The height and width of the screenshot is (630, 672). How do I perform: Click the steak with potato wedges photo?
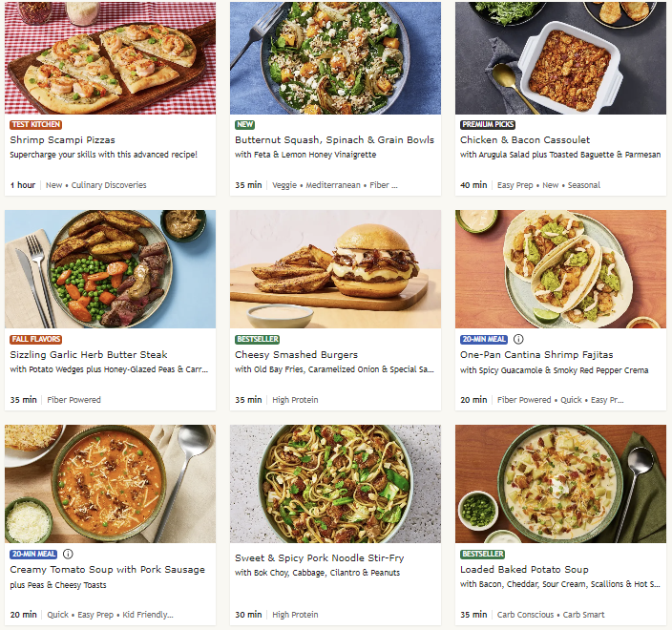tap(110, 269)
